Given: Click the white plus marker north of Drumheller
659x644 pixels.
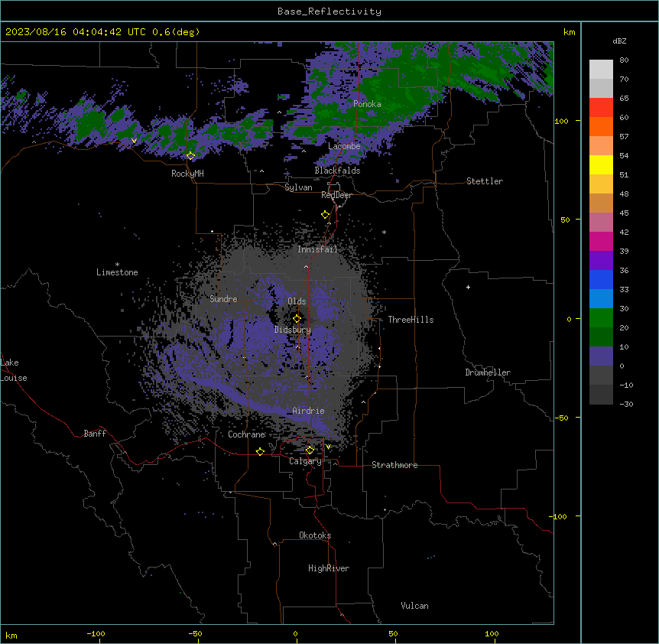Looking at the screenshot, I should pyautogui.click(x=468, y=287).
